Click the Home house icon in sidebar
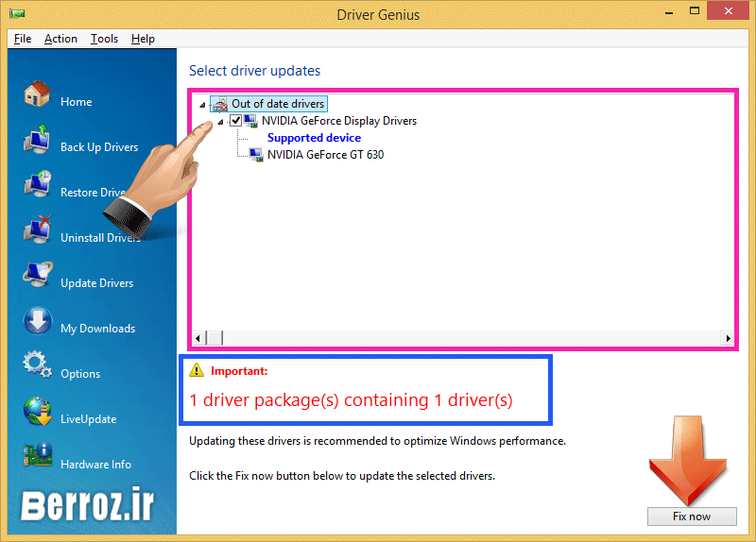The image size is (756, 542). [37, 94]
